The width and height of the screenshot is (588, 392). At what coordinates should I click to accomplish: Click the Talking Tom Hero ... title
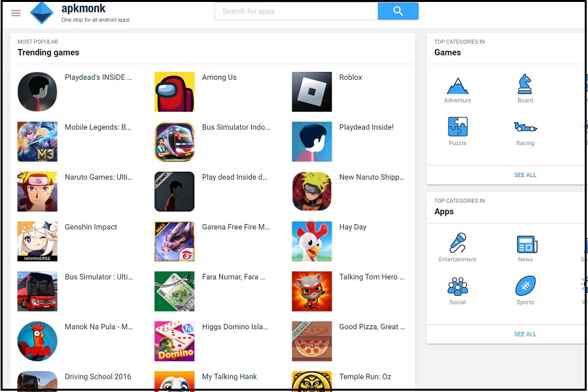(372, 277)
